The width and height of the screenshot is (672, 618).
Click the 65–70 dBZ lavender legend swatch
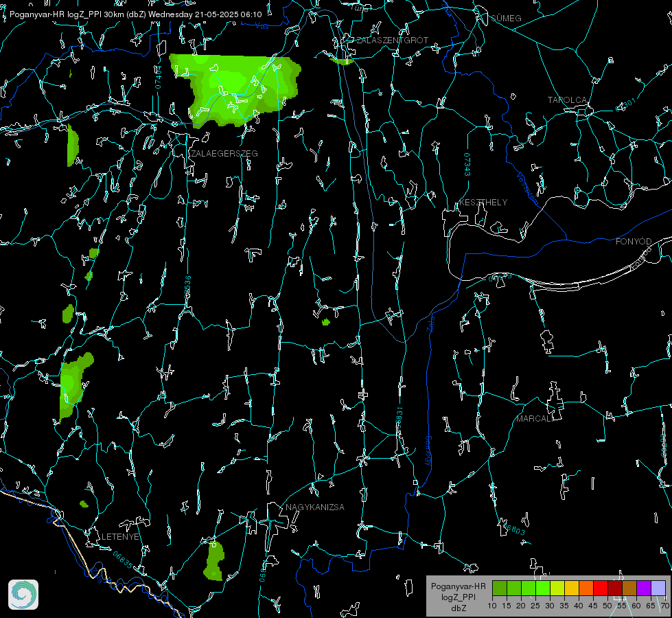click(x=658, y=588)
